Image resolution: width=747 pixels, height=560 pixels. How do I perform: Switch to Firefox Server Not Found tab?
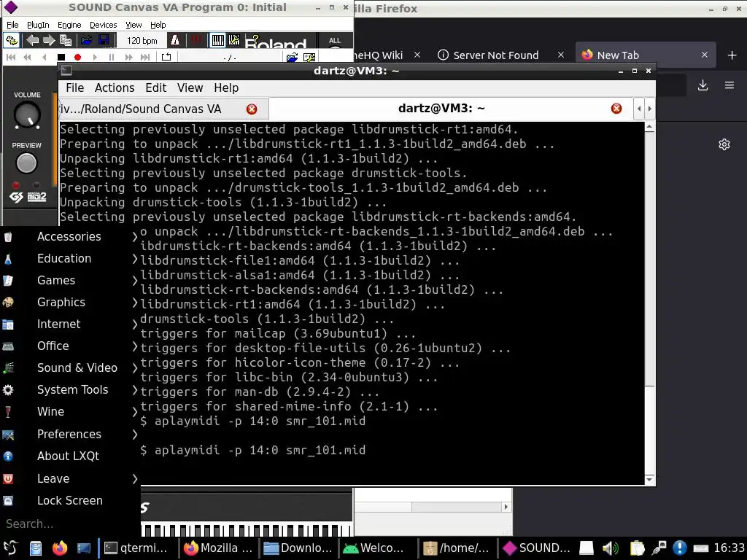(501, 55)
